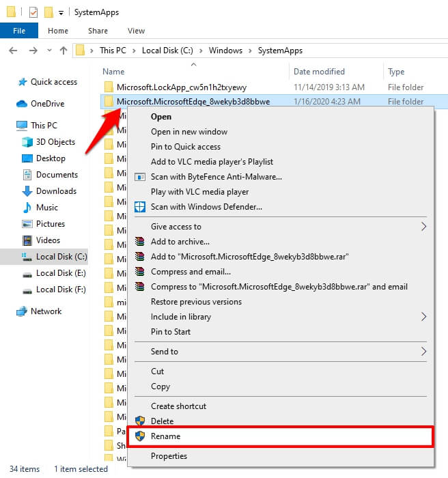Choose Properties in the context menu
448x478 pixels.
(x=169, y=456)
